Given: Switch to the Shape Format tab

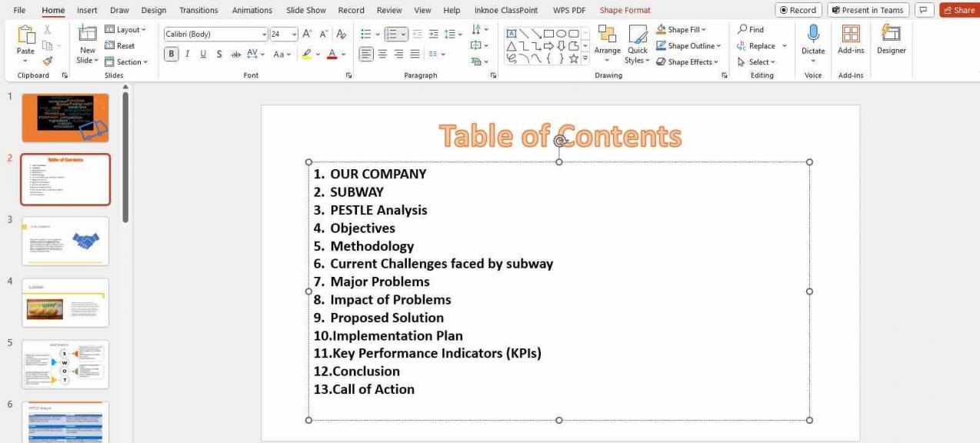Looking at the screenshot, I should click(x=625, y=10).
